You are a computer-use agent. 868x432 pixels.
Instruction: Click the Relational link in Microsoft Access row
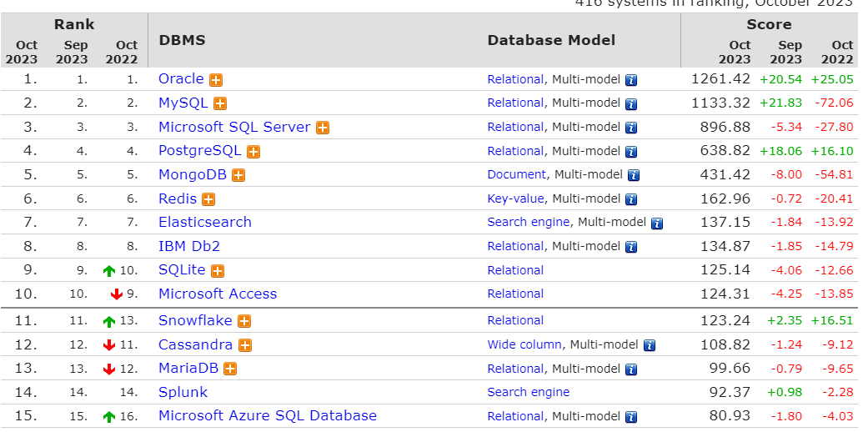click(x=515, y=294)
